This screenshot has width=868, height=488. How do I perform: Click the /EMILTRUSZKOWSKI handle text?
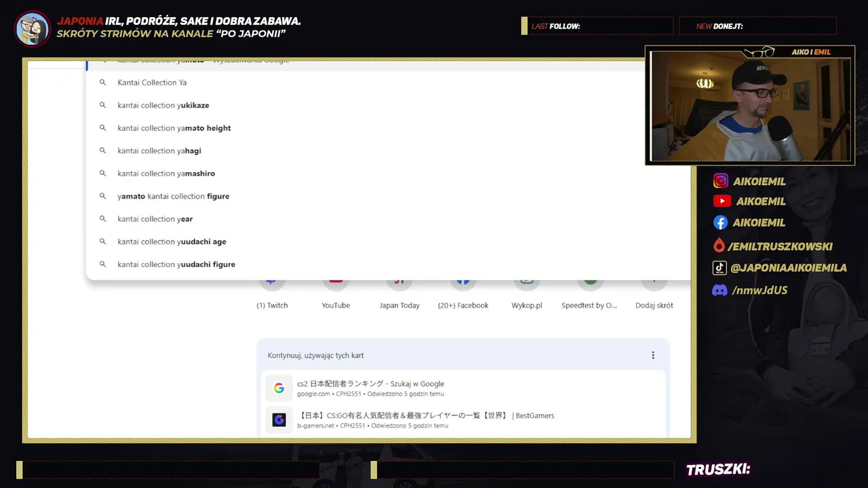tap(780, 246)
